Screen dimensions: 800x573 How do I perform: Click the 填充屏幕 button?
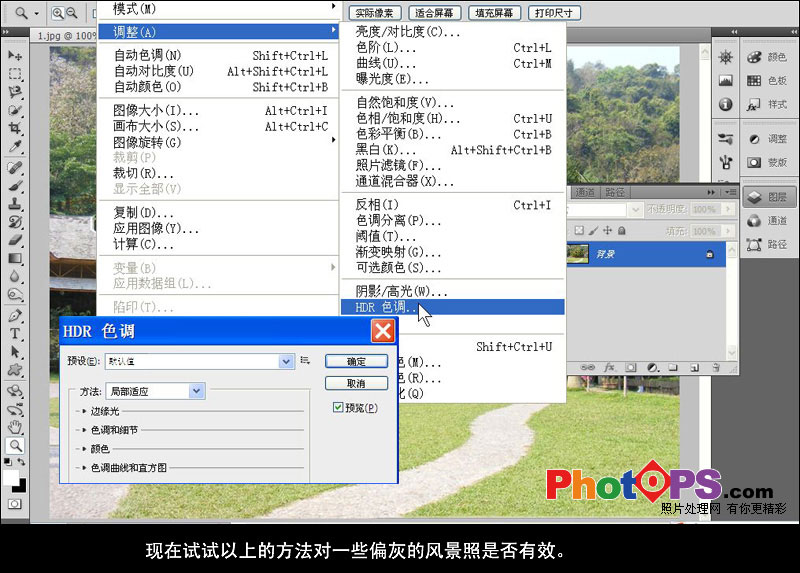tap(494, 13)
